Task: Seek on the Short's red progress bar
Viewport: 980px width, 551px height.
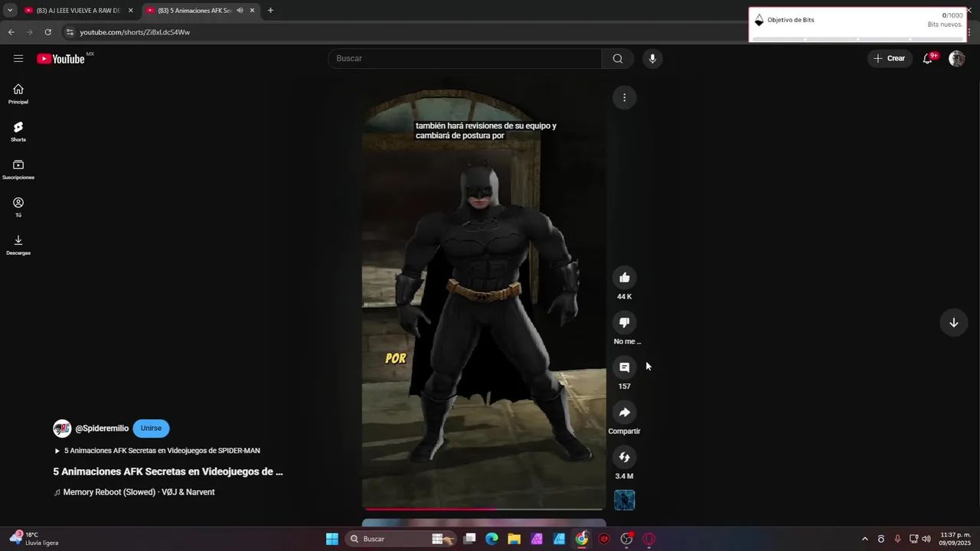Action: pos(484,508)
